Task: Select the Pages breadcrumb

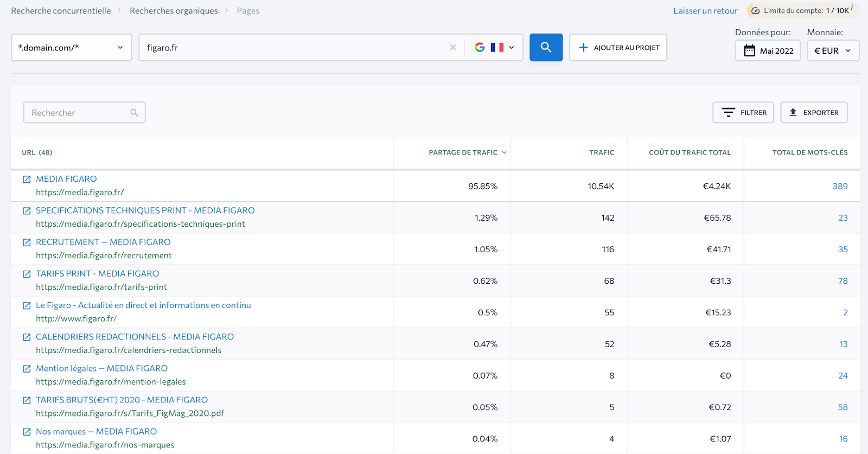Action: point(248,11)
